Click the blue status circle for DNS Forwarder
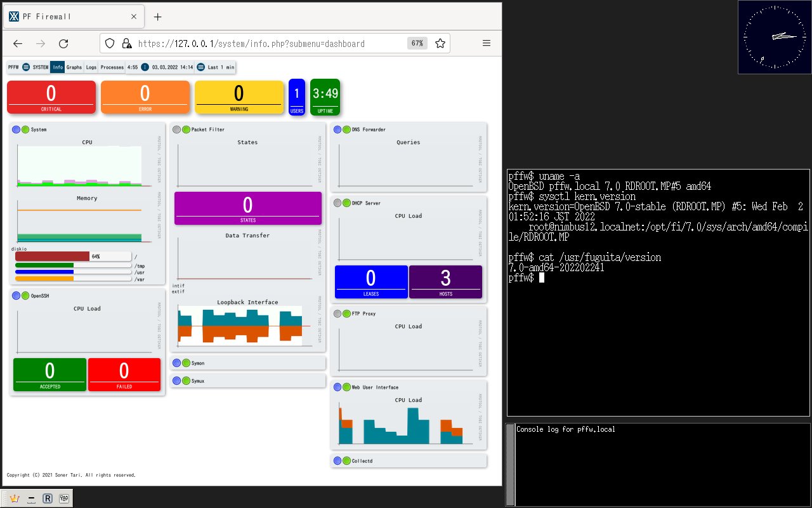 coord(337,130)
